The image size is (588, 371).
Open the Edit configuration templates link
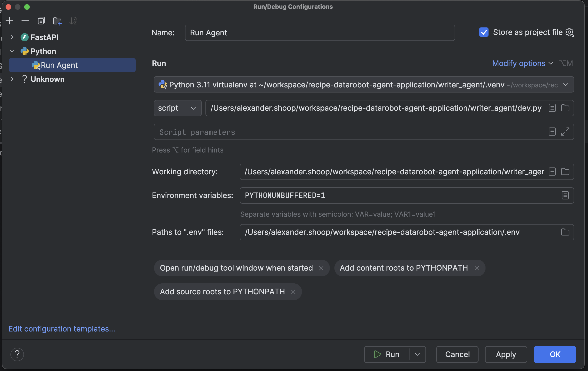pyautogui.click(x=62, y=329)
